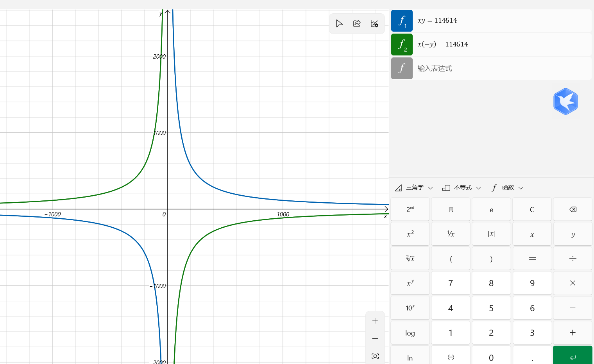Click the C clear button
This screenshot has height=364, width=594.
pyautogui.click(x=532, y=209)
